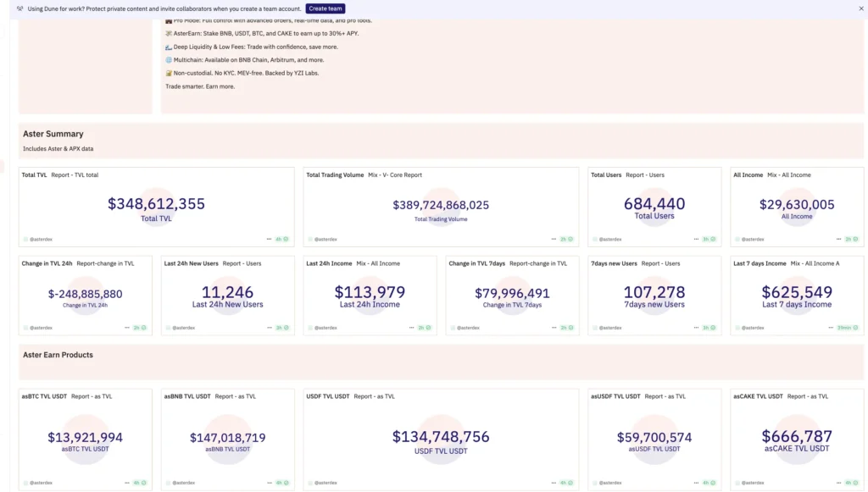Open the 'Report - Users' link on Total Users card
The width and height of the screenshot is (868, 492).
pyautogui.click(x=645, y=175)
